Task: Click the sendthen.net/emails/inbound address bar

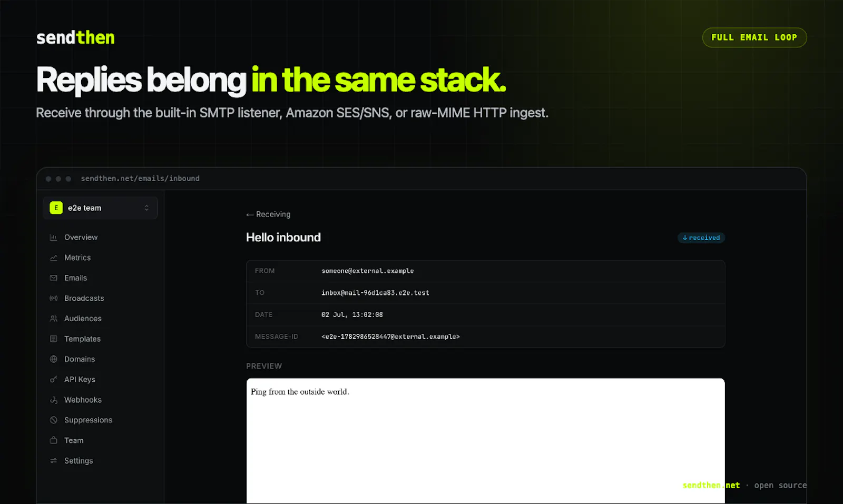Action: (140, 179)
